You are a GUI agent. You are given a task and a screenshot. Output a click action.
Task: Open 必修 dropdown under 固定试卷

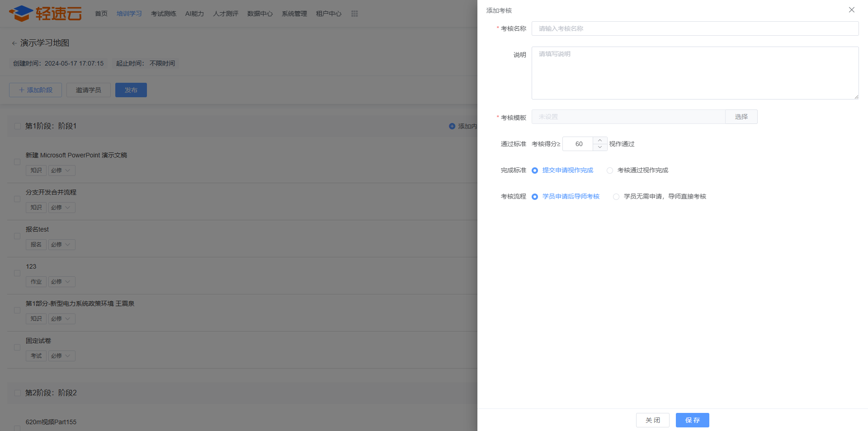tap(61, 356)
